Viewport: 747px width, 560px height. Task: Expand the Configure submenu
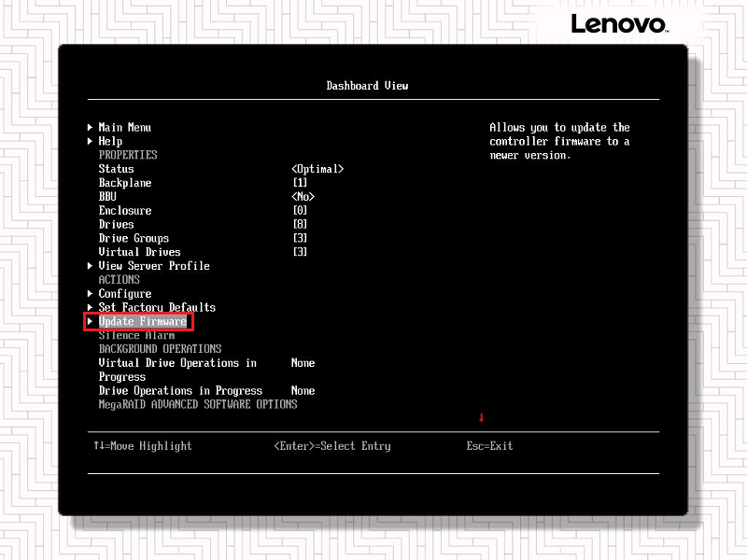pos(124,293)
